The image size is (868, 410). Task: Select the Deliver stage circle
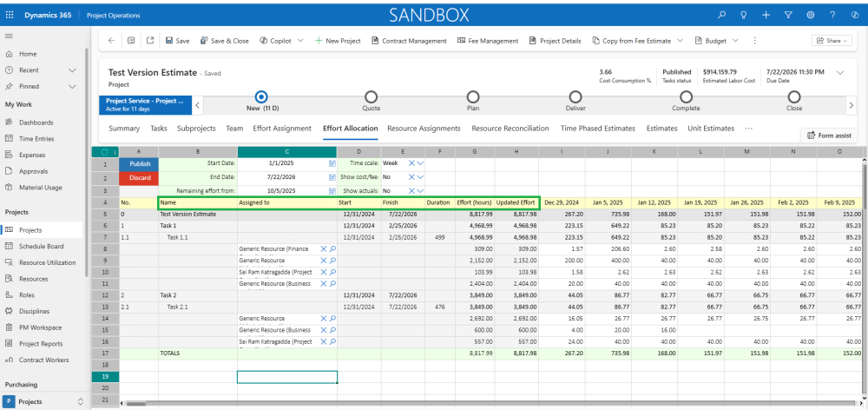point(575,96)
